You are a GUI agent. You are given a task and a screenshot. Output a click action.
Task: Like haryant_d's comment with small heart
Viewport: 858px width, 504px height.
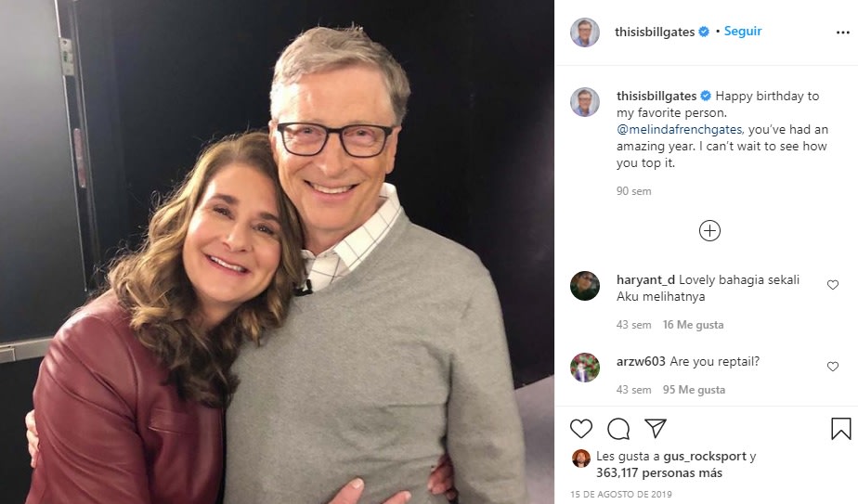point(833,285)
